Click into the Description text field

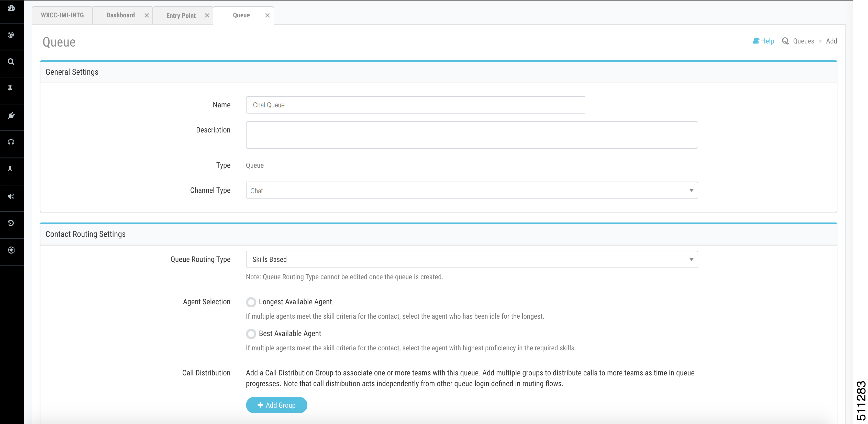coord(472,135)
